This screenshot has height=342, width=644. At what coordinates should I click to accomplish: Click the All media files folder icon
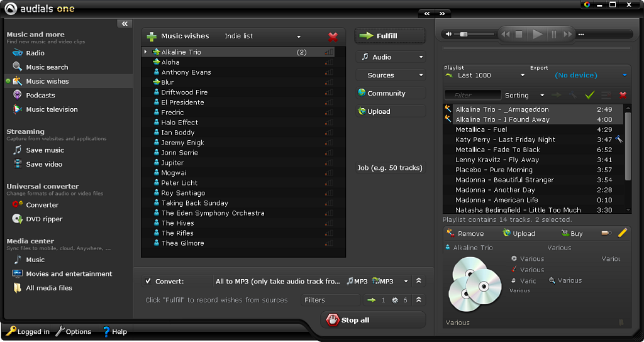click(17, 288)
